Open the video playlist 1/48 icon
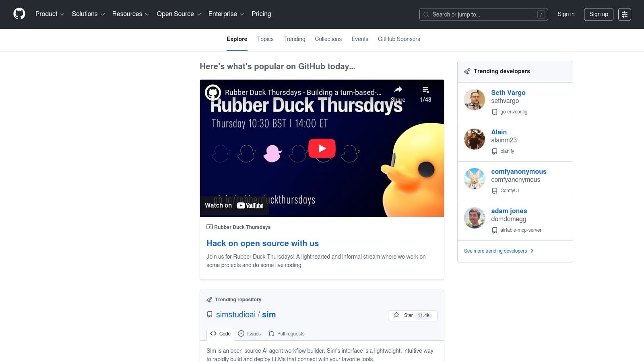The image size is (644, 362). (x=425, y=90)
